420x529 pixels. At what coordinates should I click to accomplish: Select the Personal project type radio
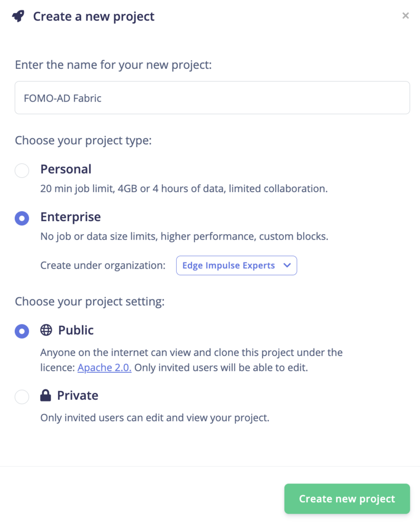(22, 170)
